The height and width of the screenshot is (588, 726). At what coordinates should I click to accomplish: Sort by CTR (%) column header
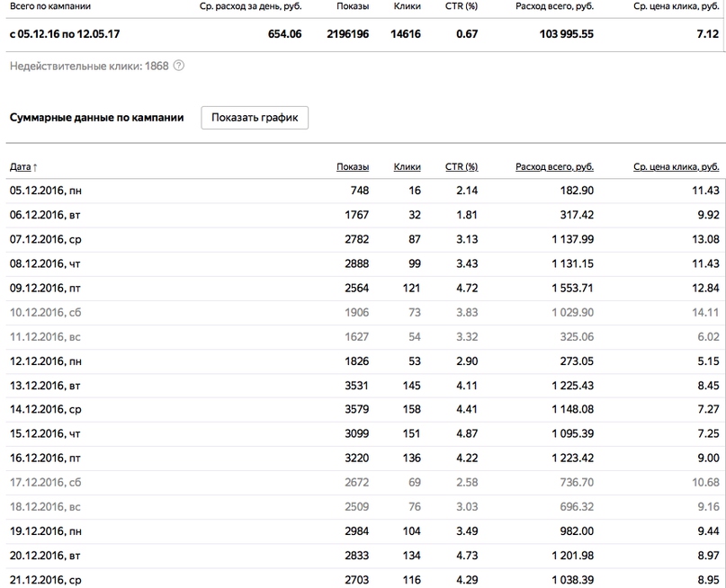point(462,166)
